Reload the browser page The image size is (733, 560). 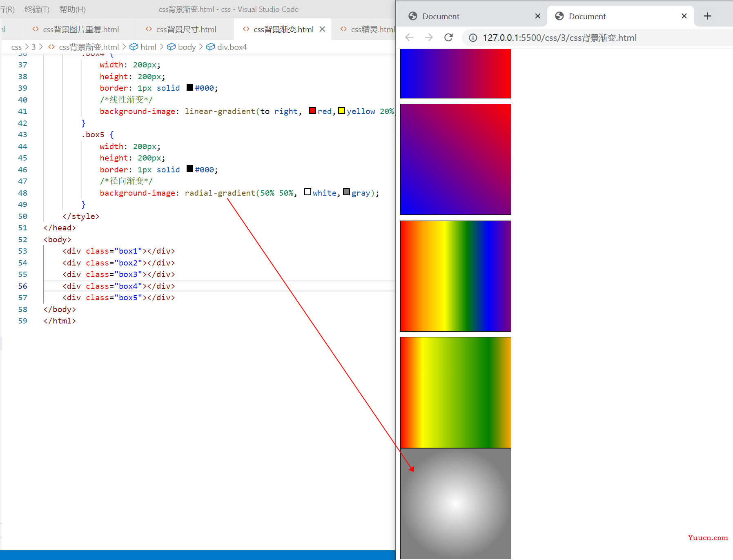(448, 38)
